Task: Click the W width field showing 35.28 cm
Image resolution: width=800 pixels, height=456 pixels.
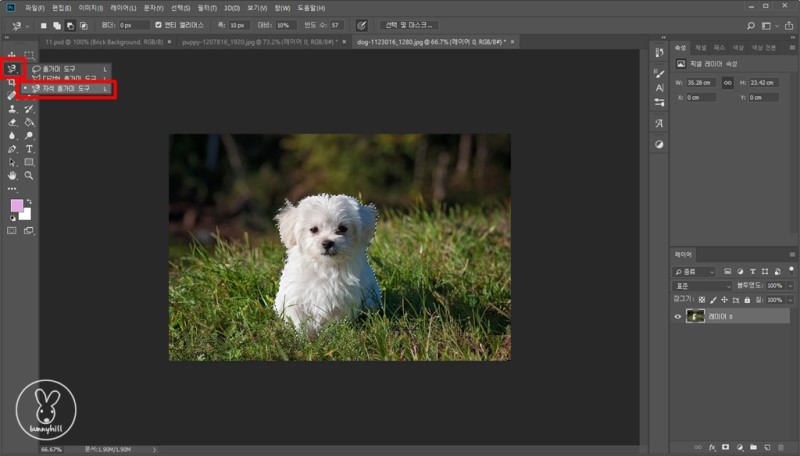Action: (702, 82)
